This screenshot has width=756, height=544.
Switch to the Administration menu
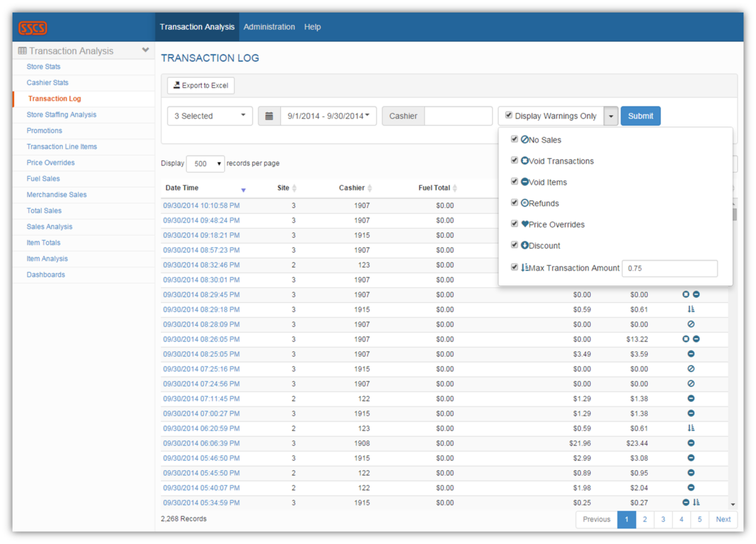pyautogui.click(x=269, y=26)
